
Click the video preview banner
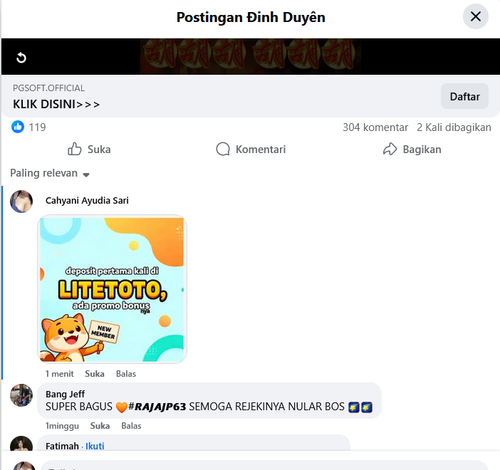tap(250, 56)
